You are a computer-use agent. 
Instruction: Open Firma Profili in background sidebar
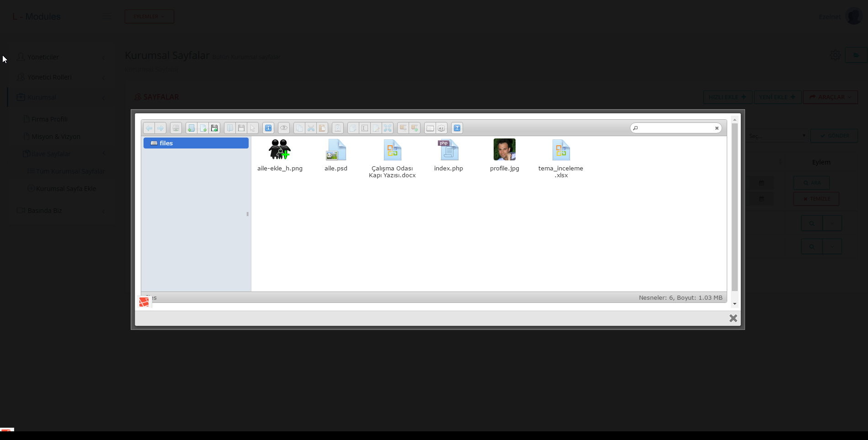click(49, 119)
